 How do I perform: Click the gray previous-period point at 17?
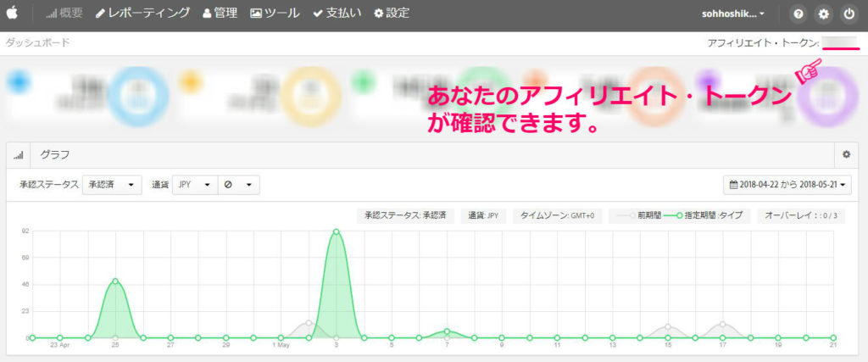coord(723,325)
